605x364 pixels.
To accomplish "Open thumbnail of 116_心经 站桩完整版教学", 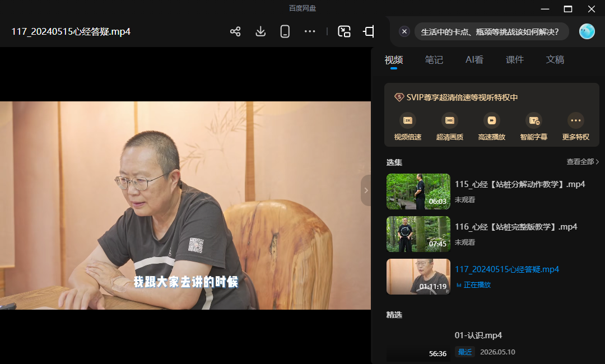I will [x=418, y=234].
